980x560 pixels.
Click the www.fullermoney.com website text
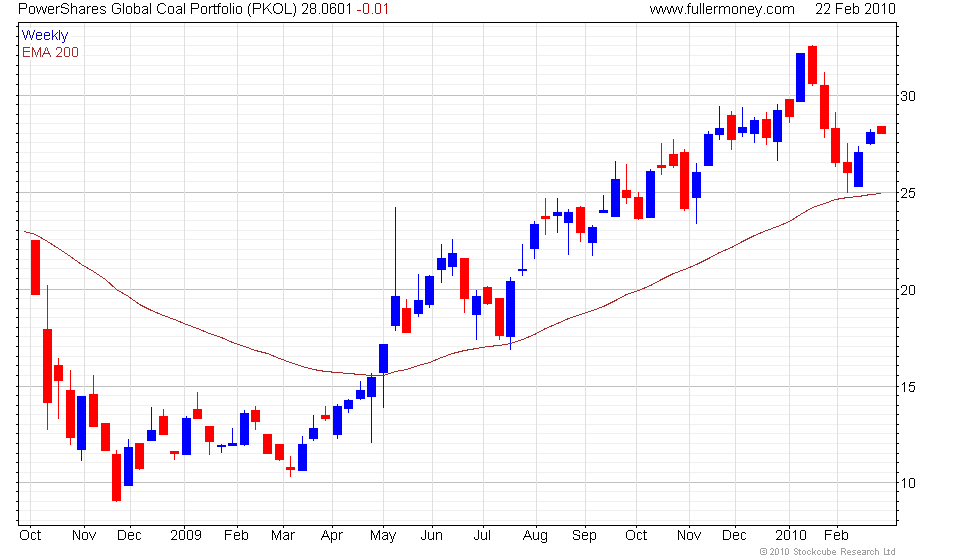click(722, 9)
